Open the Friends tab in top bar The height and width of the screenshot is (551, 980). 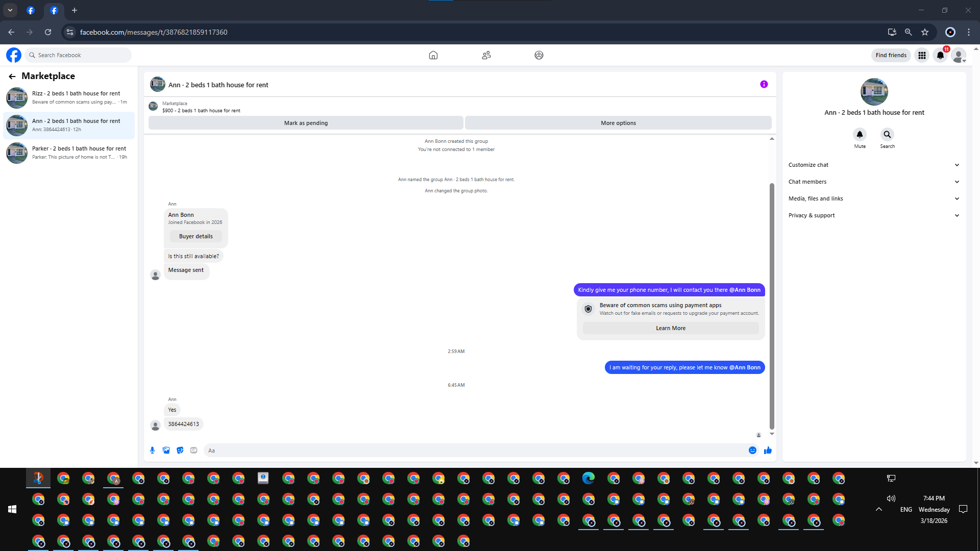pyautogui.click(x=486, y=55)
